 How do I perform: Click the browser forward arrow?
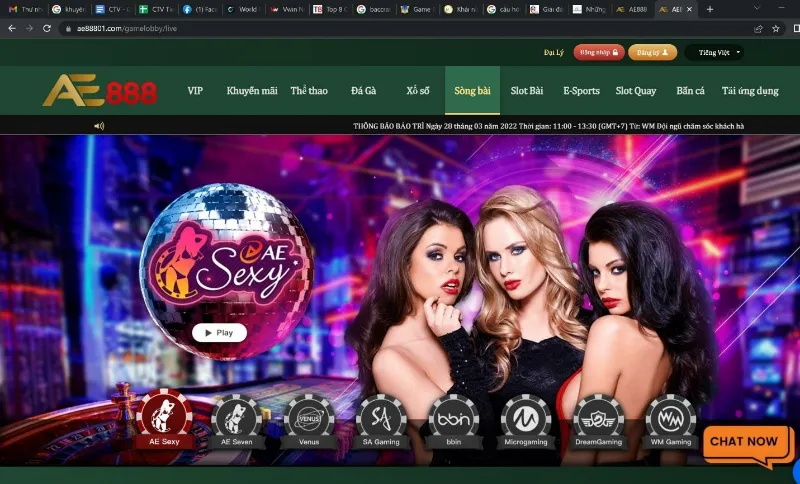[x=29, y=29]
